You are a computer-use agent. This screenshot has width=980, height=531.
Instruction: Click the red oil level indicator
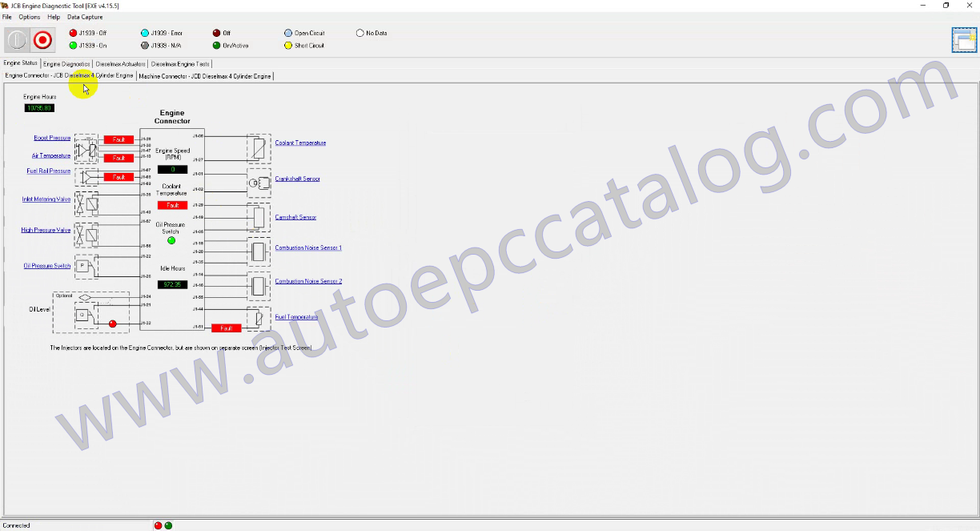[x=112, y=324]
